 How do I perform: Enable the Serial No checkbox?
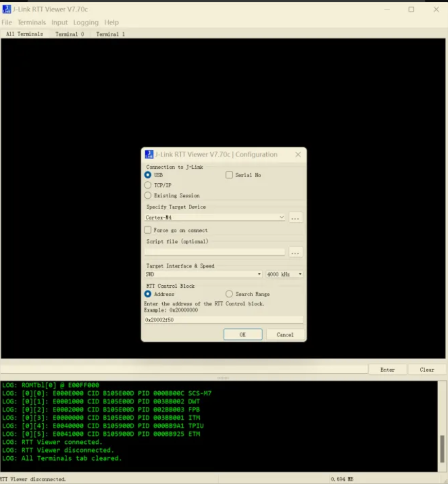tap(229, 175)
